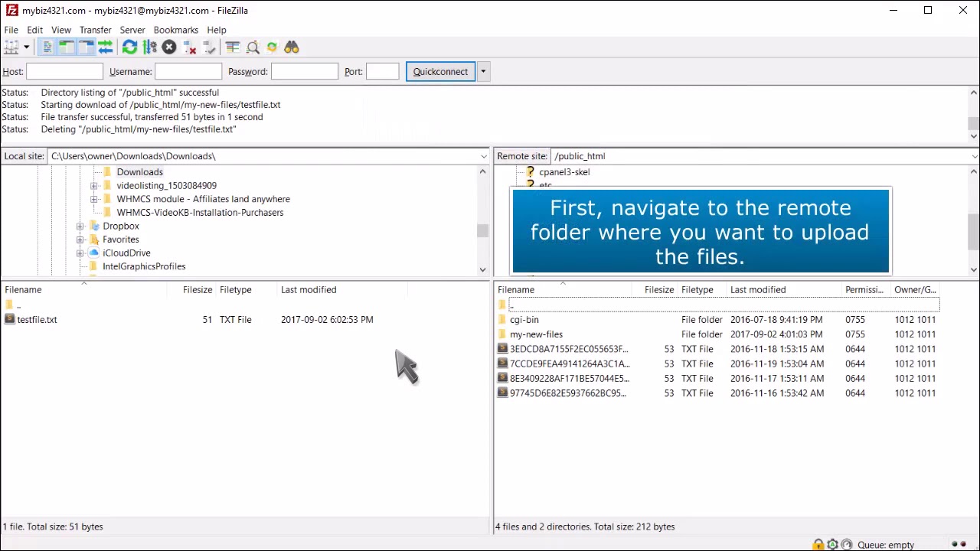The height and width of the screenshot is (551, 980).
Task: Open the Transfer menu
Action: 96,30
